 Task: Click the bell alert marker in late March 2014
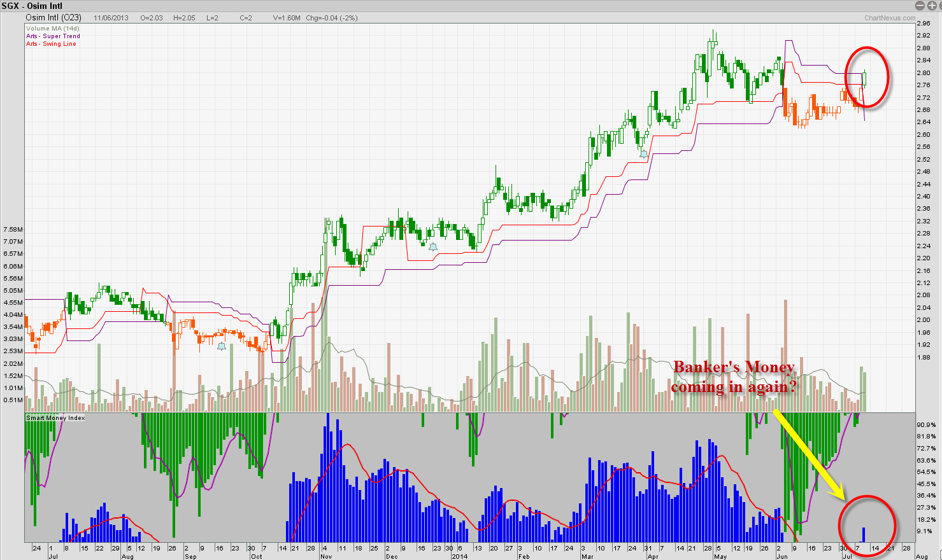(644, 154)
